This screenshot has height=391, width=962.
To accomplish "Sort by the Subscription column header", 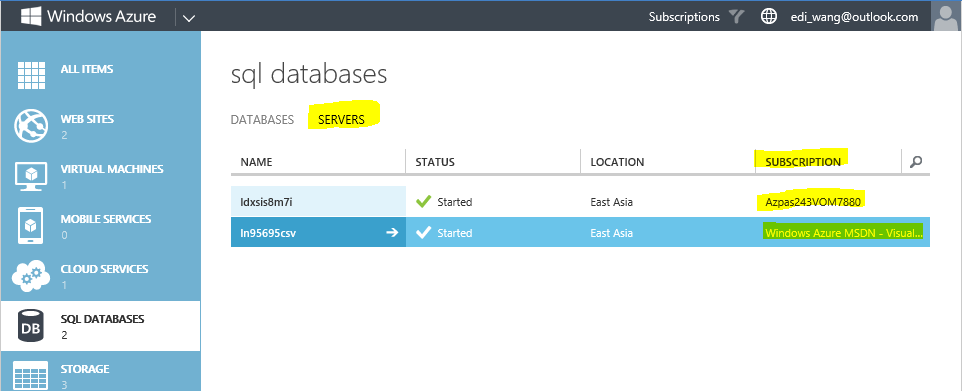I will pos(803,162).
